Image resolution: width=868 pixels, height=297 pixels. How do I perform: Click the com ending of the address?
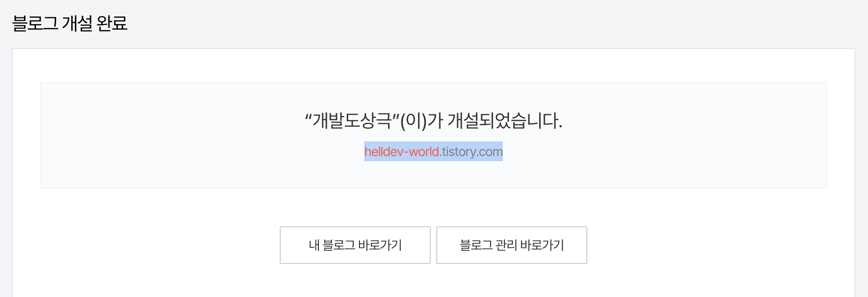[x=490, y=153]
